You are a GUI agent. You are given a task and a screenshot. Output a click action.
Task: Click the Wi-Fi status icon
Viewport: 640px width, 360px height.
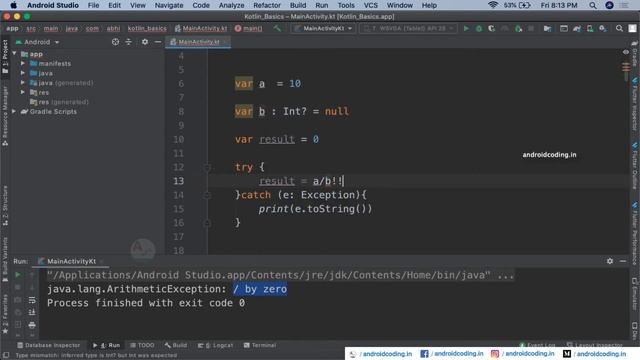pyautogui.click(x=493, y=5)
